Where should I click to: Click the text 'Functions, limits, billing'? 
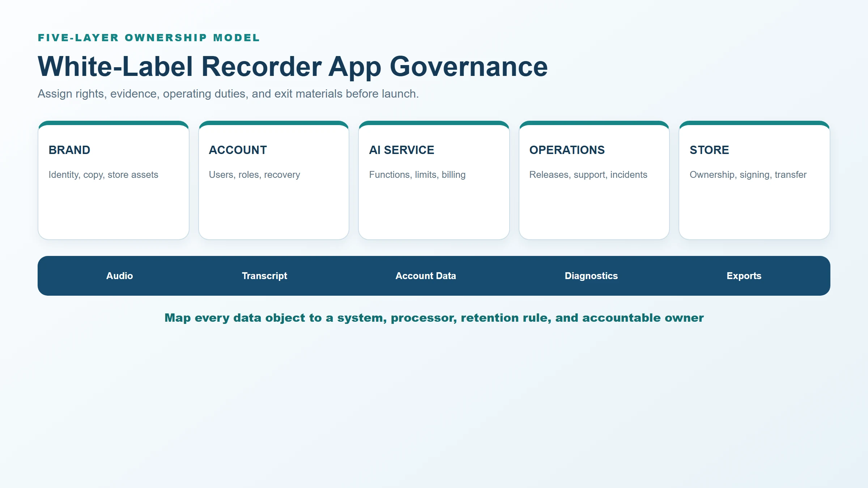(x=417, y=175)
